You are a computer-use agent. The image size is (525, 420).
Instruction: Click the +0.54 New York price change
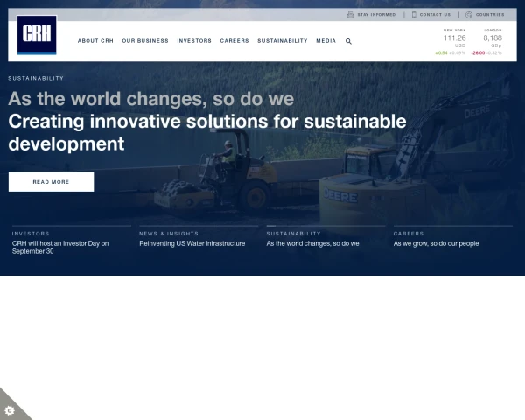tap(441, 52)
